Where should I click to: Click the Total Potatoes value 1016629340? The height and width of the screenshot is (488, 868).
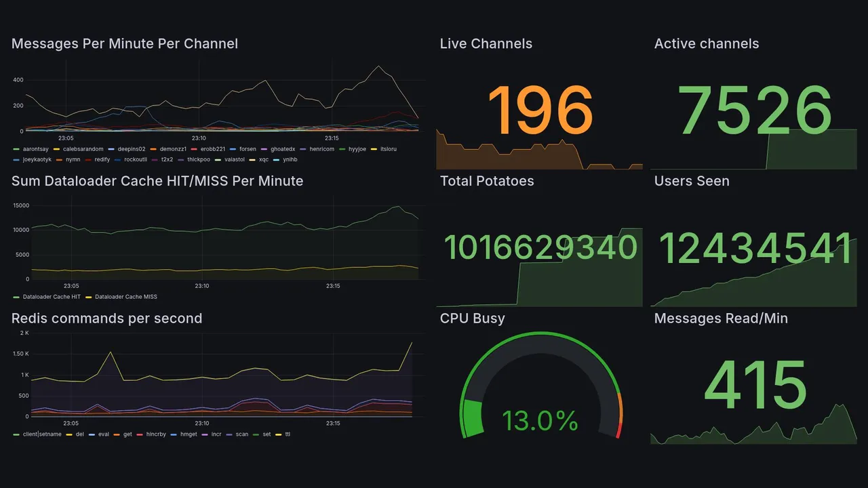click(540, 247)
